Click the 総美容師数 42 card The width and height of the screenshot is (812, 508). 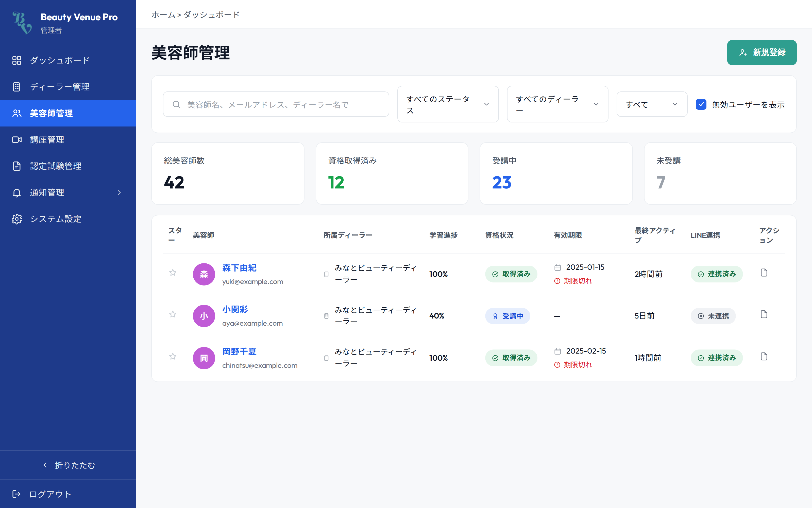(228, 173)
